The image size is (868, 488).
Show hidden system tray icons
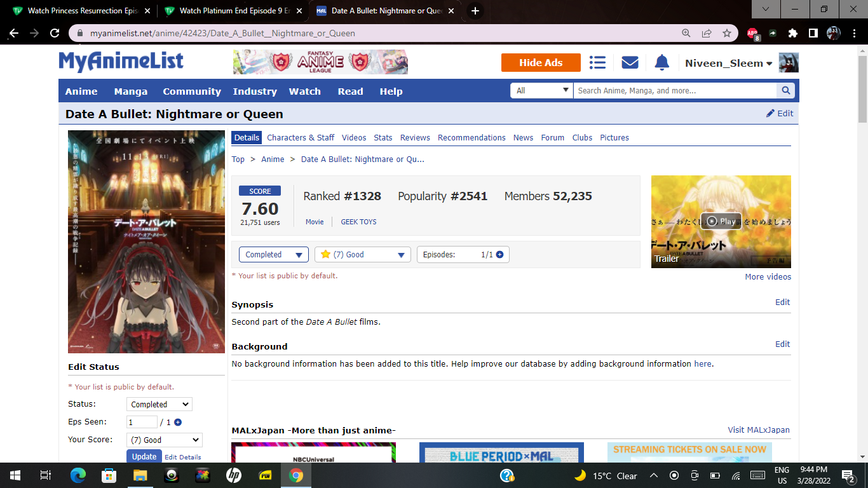click(653, 475)
